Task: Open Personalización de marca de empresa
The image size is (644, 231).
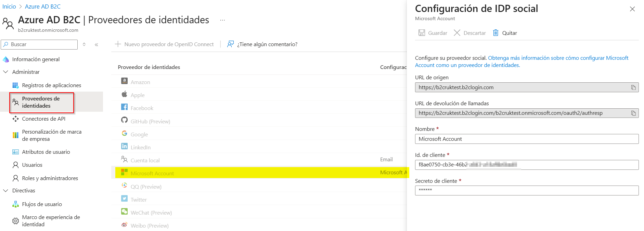Action: click(52, 135)
